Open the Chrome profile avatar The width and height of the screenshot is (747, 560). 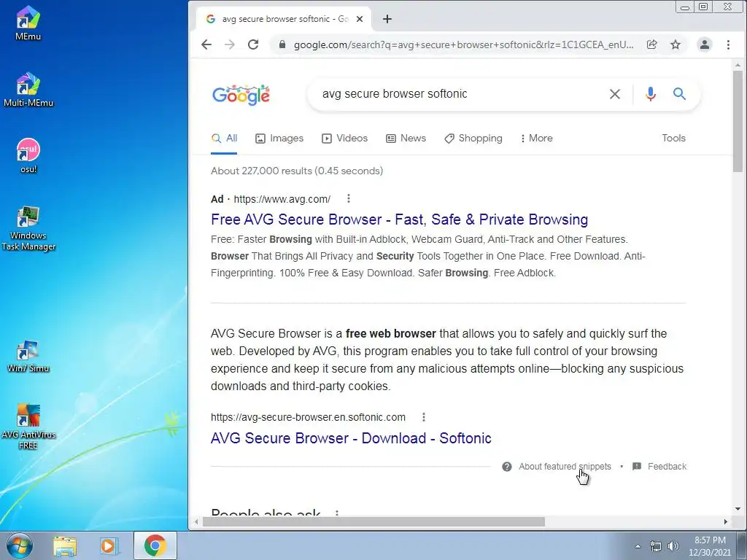(x=704, y=44)
